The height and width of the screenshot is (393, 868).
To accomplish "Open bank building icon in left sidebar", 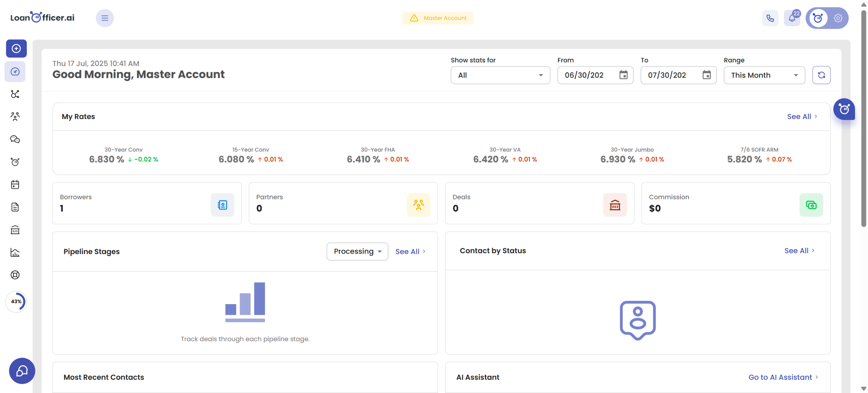I will 15,230.
